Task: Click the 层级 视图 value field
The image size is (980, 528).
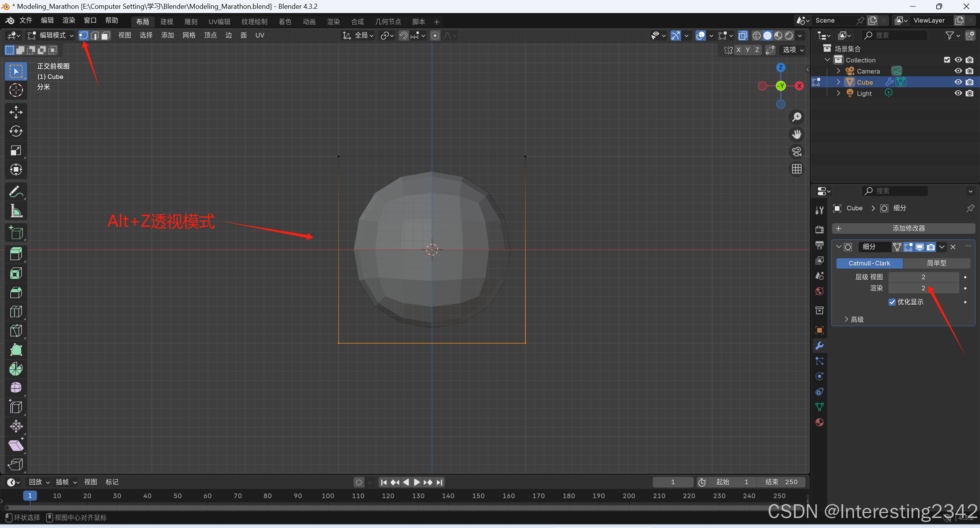Action: (x=923, y=277)
